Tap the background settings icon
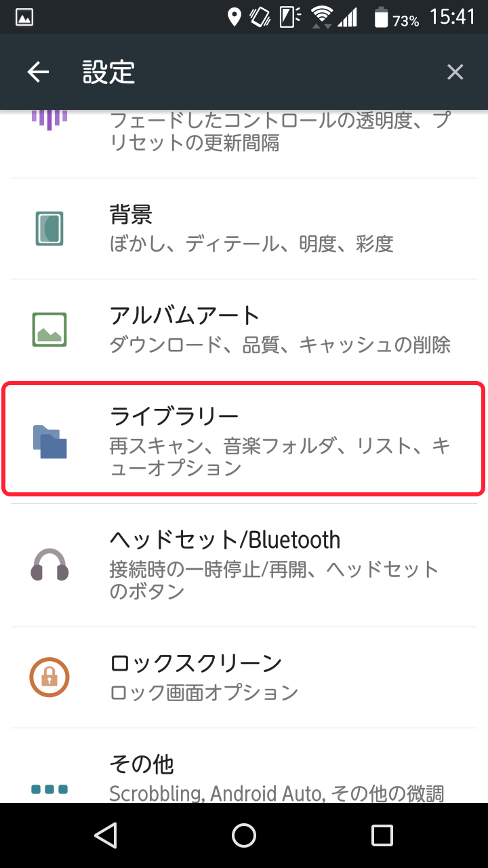 point(49,229)
